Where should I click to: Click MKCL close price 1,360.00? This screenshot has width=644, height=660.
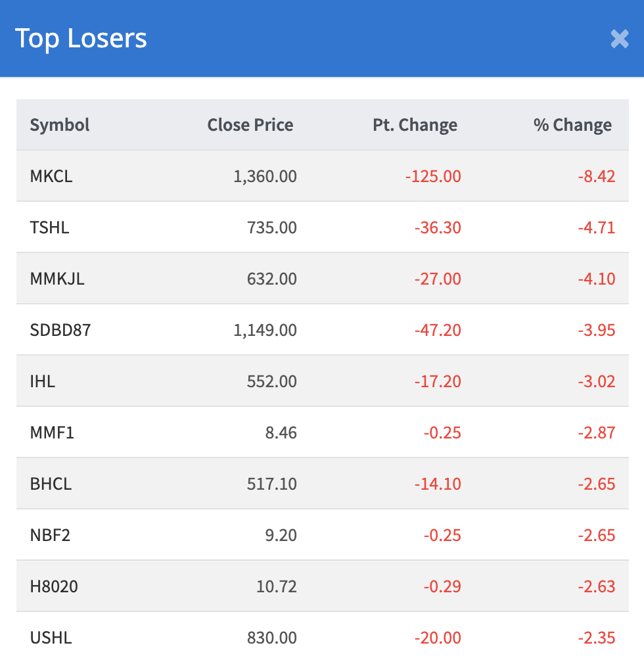pos(265,176)
